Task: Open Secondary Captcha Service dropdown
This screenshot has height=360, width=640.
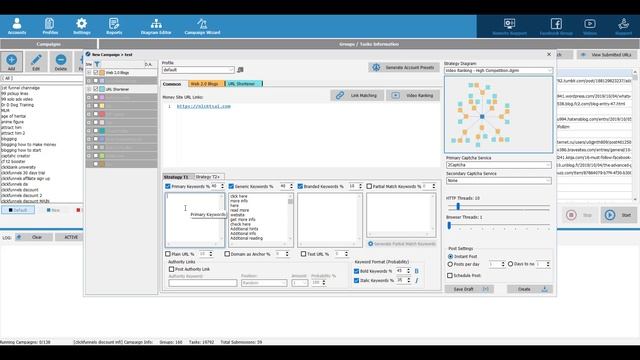Action: tap(498, 180)
